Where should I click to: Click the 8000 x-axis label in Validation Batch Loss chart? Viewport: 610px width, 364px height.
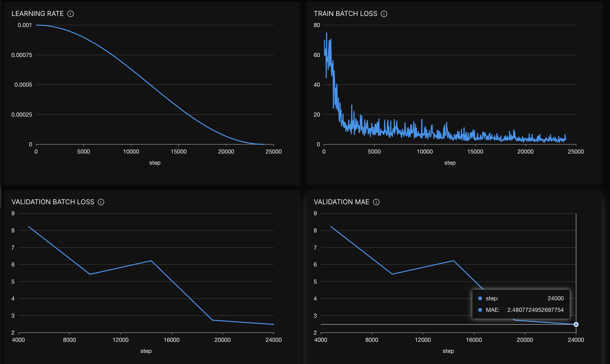pyautogui.click(x=70, y=340)
